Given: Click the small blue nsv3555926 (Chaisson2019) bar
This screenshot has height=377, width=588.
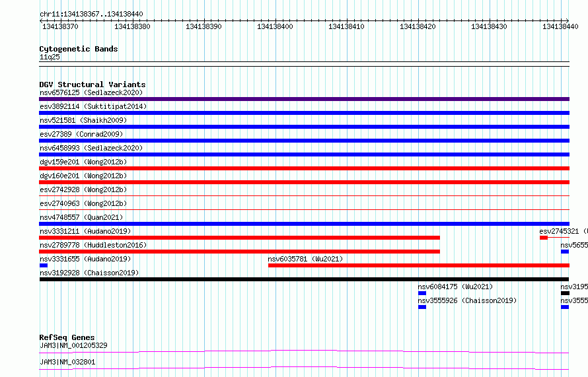Looking at the screenshot, I should (422, 307).
